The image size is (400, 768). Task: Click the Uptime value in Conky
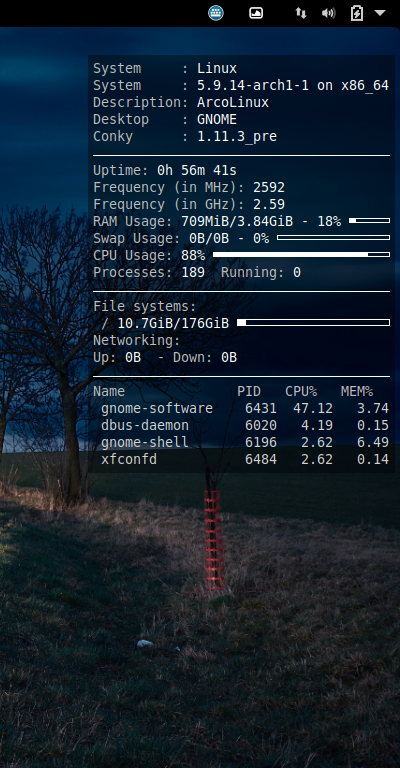tap(197, 170)
